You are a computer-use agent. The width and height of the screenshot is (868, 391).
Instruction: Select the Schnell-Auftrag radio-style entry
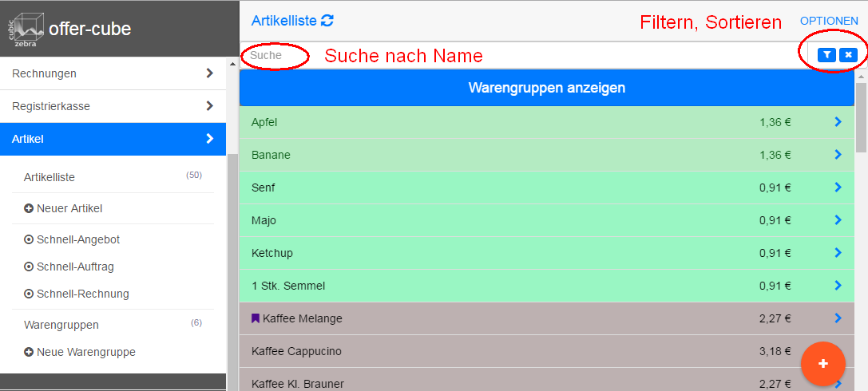(29, 267)
